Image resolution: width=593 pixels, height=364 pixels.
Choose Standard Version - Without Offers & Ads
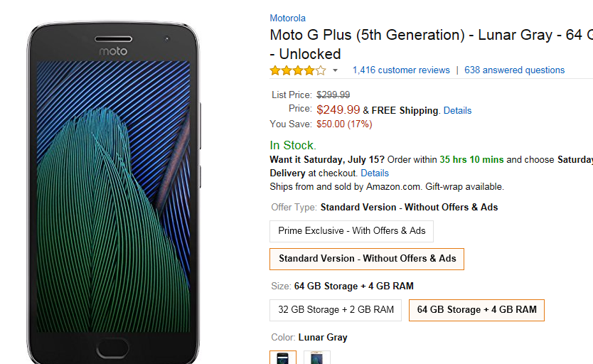pos(367,259)
